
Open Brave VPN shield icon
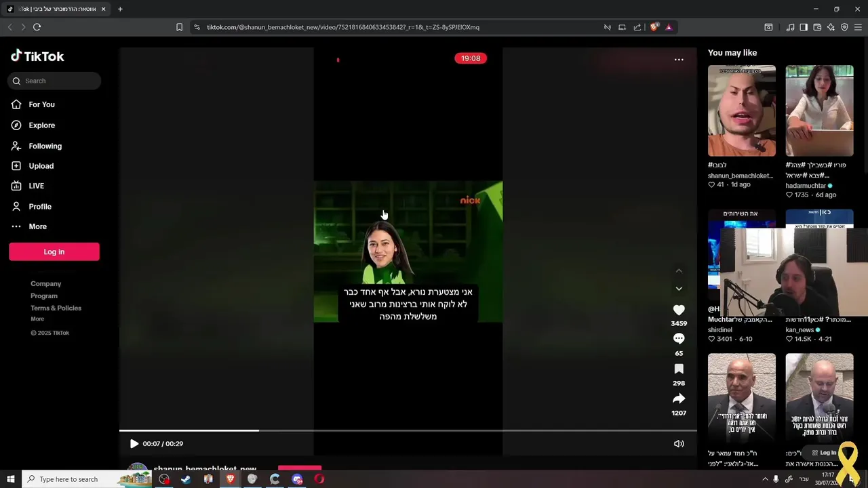(x=844, y=27)
